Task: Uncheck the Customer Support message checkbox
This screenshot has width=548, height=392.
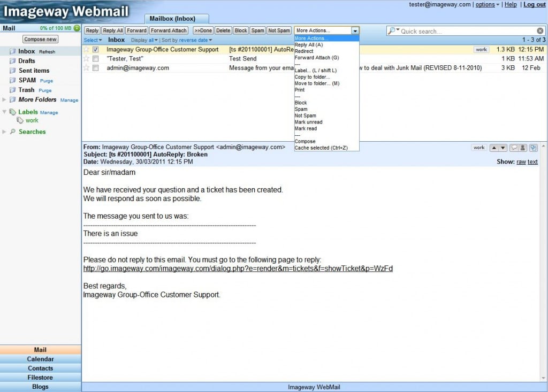Action: 95,49
